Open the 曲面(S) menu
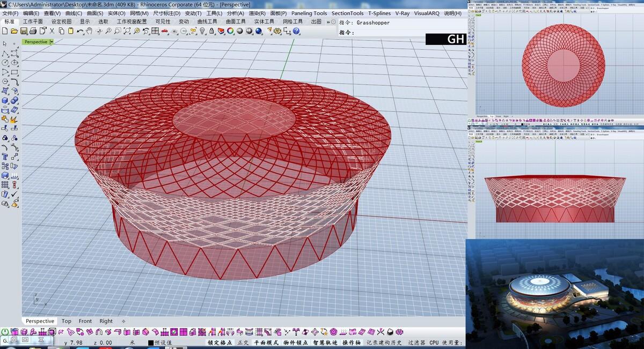The width and height of the screenshot is (644, 349). (95, 13)
